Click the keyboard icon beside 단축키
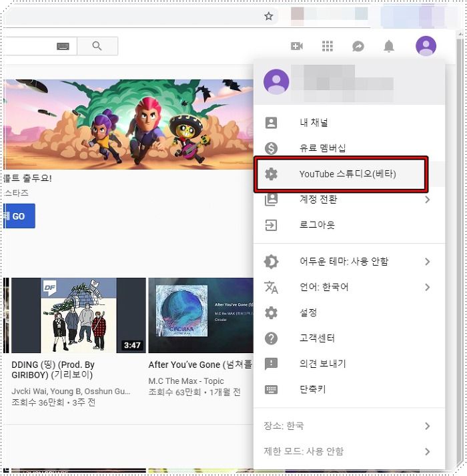Viewport: 467px width, 476px height. click(x=271, y=389)
